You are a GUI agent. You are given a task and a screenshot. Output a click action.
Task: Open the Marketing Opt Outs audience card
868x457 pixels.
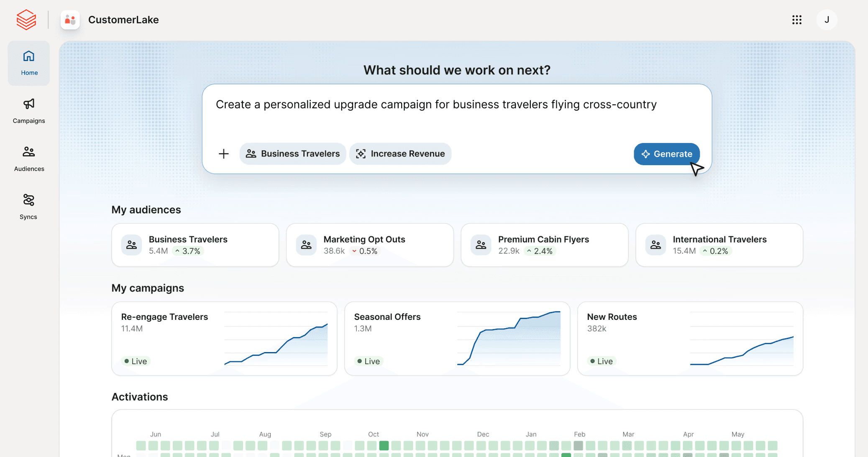370,245
